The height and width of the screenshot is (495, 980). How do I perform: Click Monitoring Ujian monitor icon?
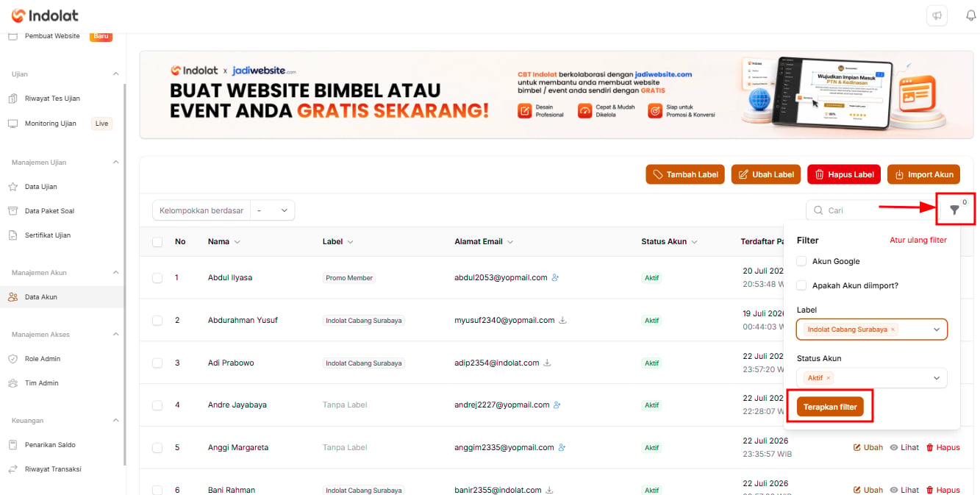(12, 124)
